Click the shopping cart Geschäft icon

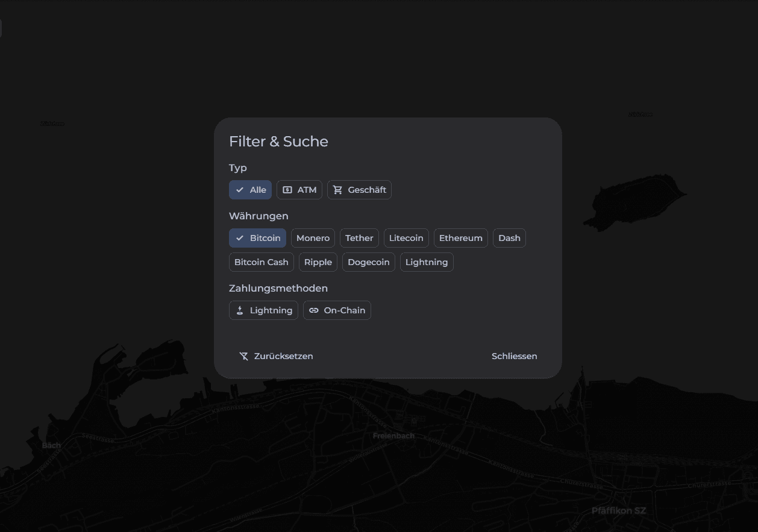[x=337, y=190]
